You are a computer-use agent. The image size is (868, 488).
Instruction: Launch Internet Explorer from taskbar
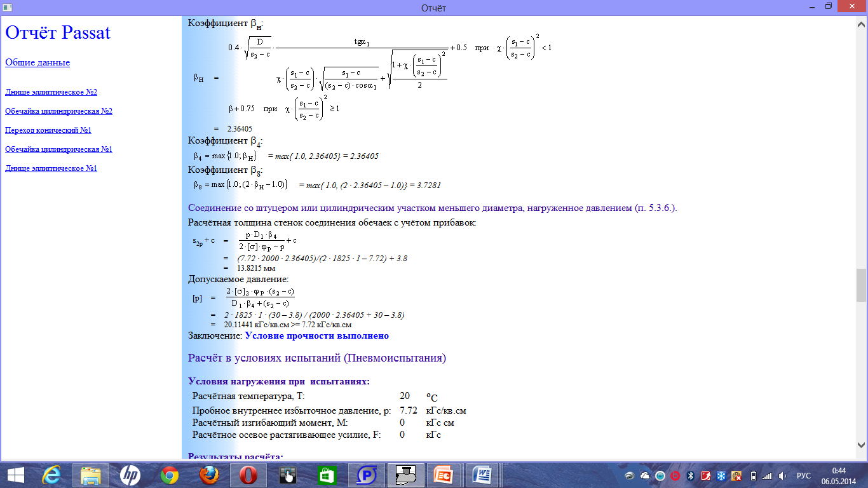(x=51, y=475)
